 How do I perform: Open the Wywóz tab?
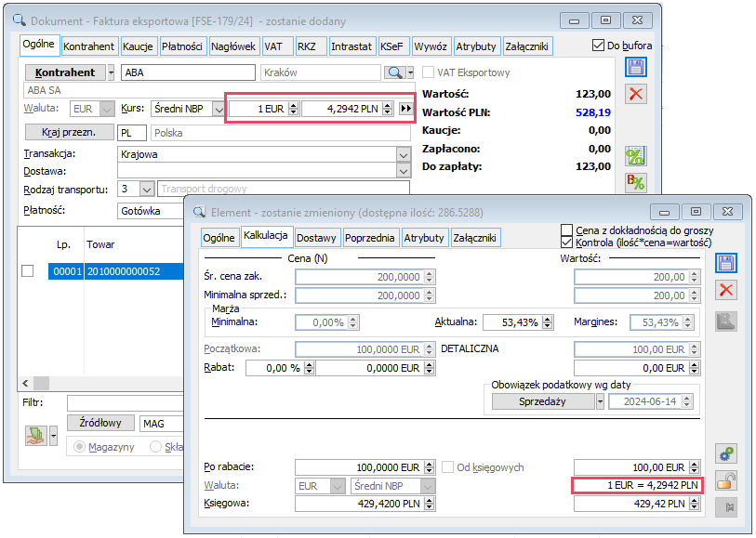click(x=430, y=46)
